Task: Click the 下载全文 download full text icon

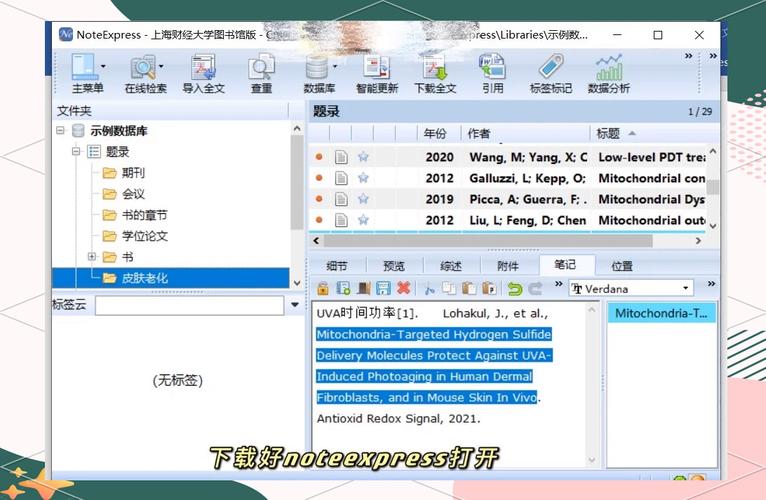Action: (435, 67)
